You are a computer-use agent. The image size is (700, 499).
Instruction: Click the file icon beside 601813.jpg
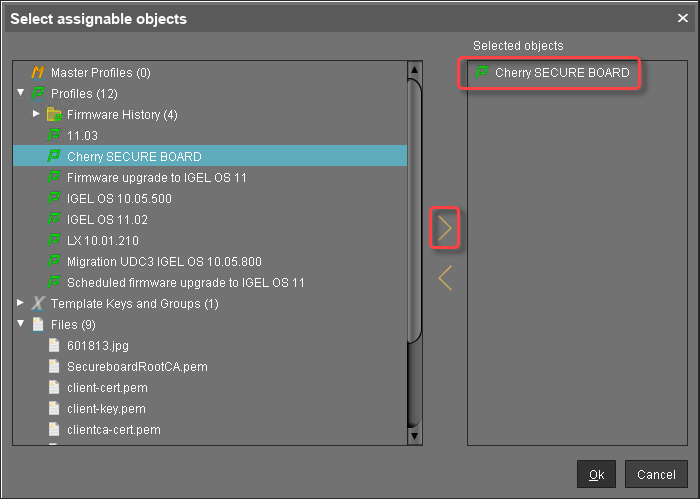54,346
